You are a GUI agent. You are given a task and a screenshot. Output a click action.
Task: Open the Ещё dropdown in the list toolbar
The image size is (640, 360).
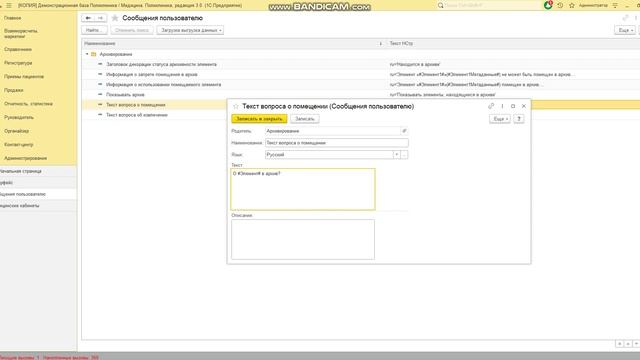(624, 30)
